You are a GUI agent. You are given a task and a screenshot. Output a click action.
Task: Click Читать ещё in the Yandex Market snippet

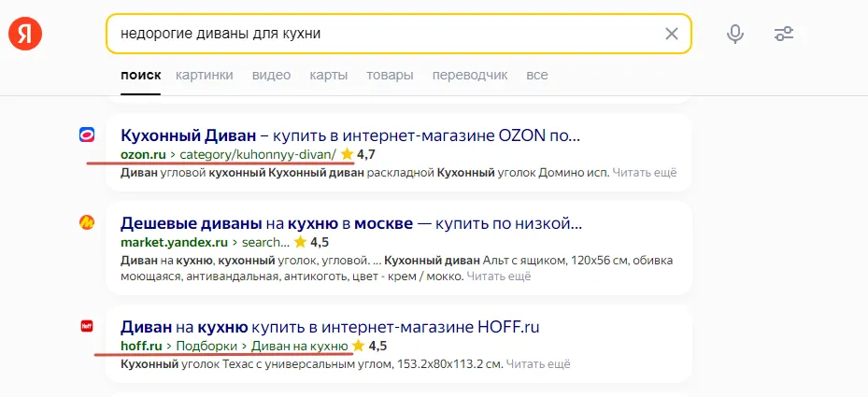[499, 276]
